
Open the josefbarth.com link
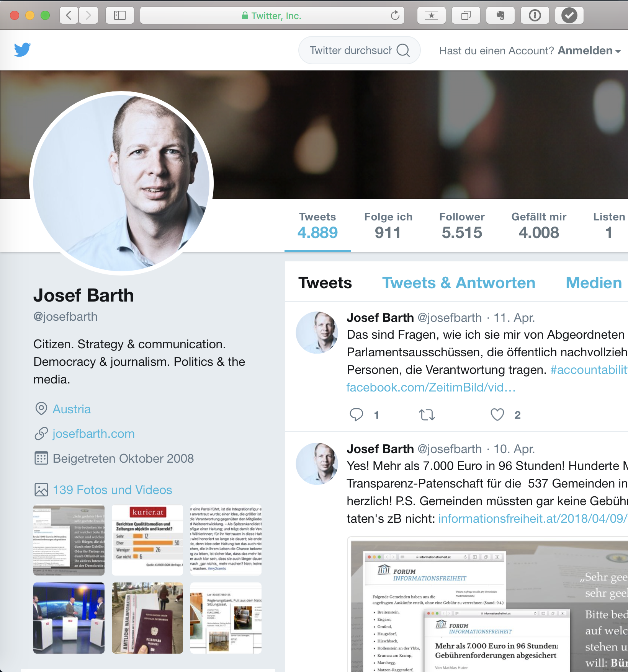tap(93, 434)
